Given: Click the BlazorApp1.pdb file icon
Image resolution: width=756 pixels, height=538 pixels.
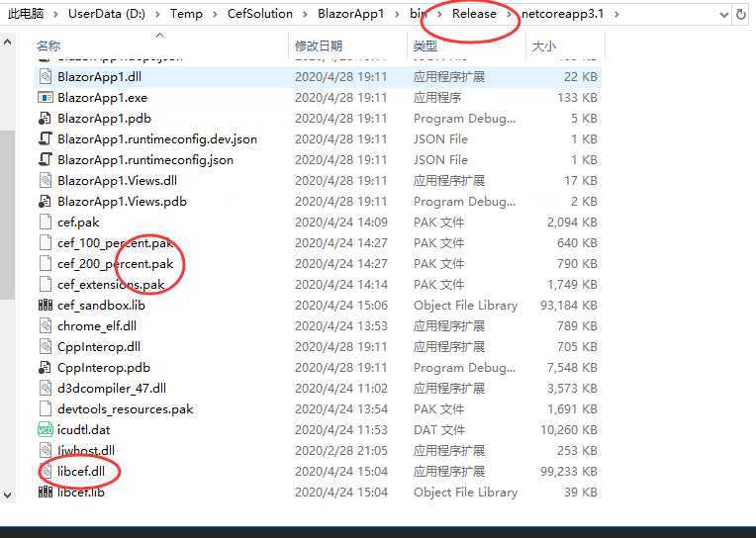Looking at the screenshot, I should (x=45, y=119).
